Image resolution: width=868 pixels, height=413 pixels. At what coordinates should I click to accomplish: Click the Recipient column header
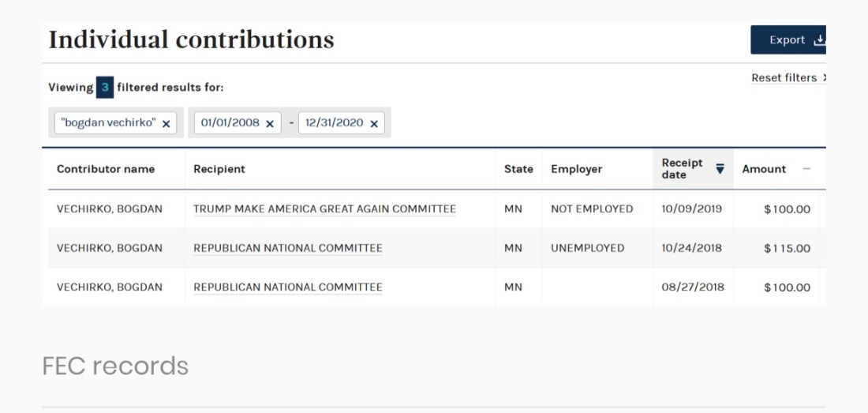coord(219,169)
